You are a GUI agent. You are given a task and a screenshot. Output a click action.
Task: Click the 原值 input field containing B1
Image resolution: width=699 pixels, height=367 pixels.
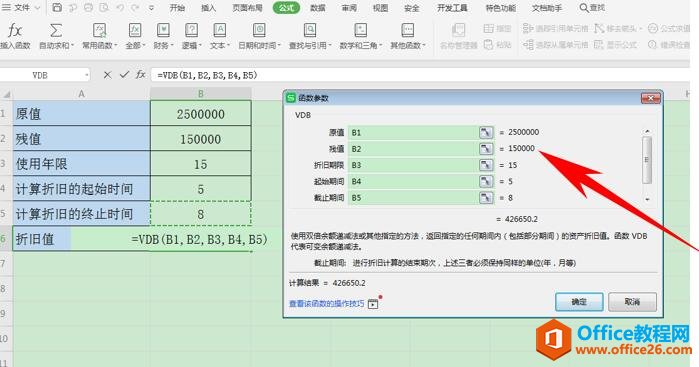click(413, 132)
